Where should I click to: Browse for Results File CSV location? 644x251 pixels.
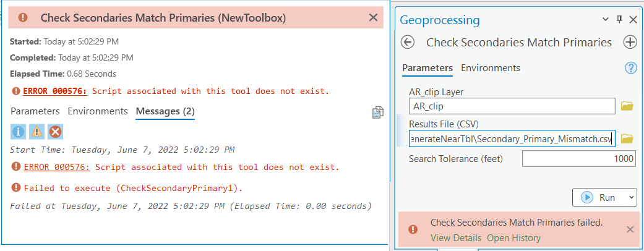[627, 138]
